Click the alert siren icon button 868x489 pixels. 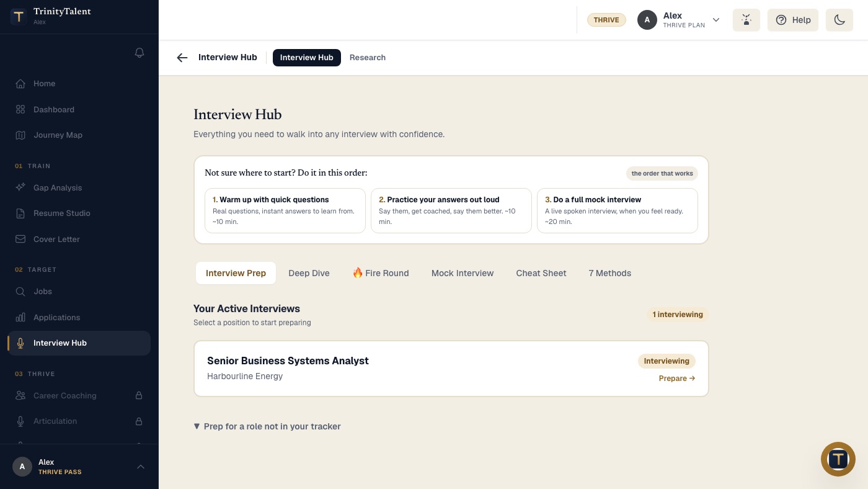pos(746,20)
